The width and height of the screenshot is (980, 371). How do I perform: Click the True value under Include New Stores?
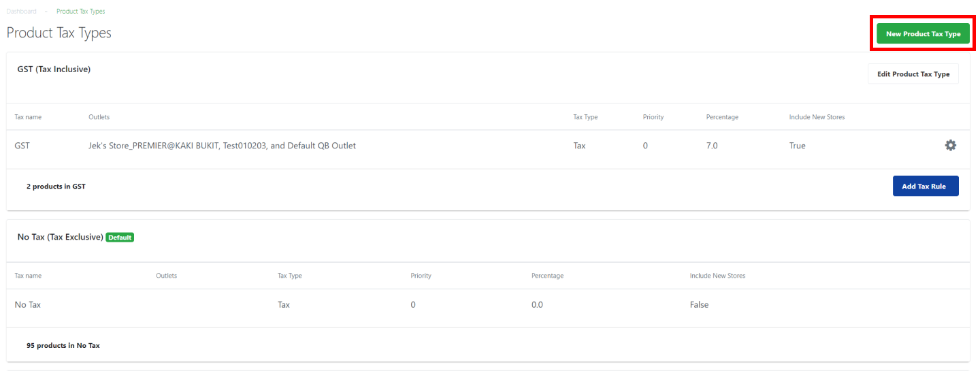click(x=798, y=146)
